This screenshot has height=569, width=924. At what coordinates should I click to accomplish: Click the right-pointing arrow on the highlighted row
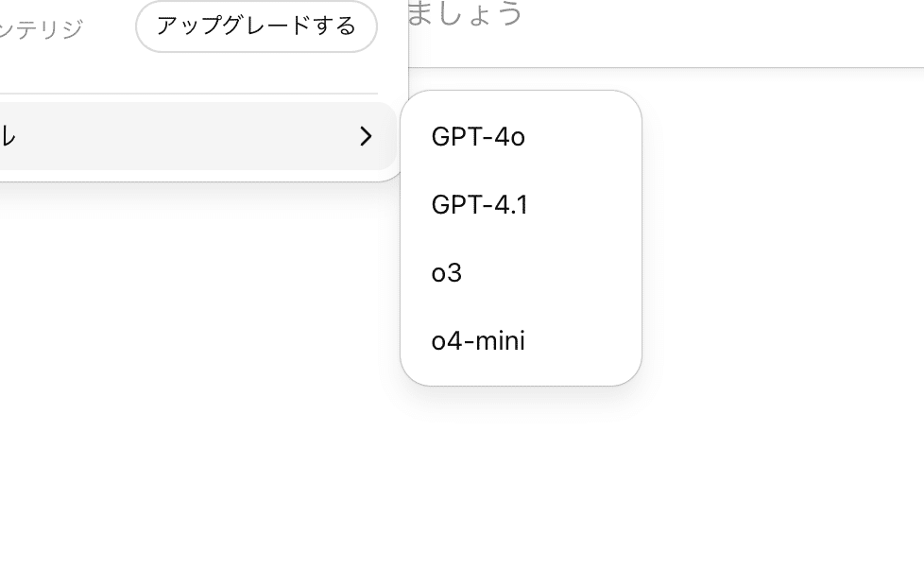(366, 137)
